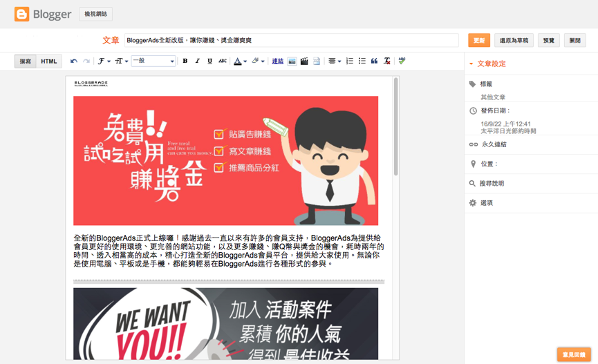Click the orange 更新 update button

tap(479, 40)
